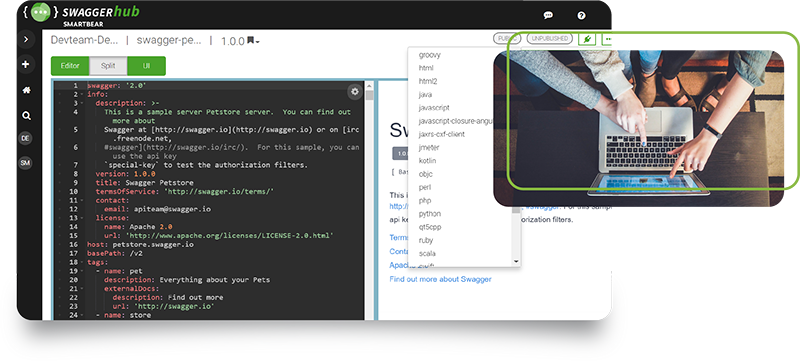The height and width of the screenshot is (361, 800).
Task: Choose javascript from the language list
Action: [x=434, y=108]
